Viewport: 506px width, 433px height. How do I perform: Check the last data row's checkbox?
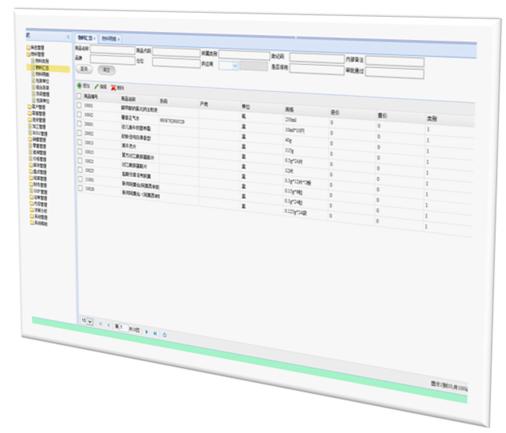click(80, 188)
